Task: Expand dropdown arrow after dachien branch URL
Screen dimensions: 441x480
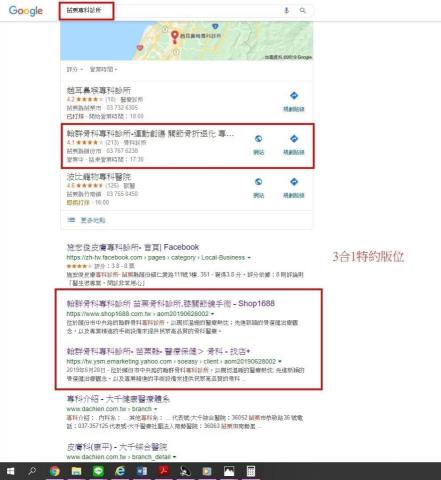Action: (156, 409)
